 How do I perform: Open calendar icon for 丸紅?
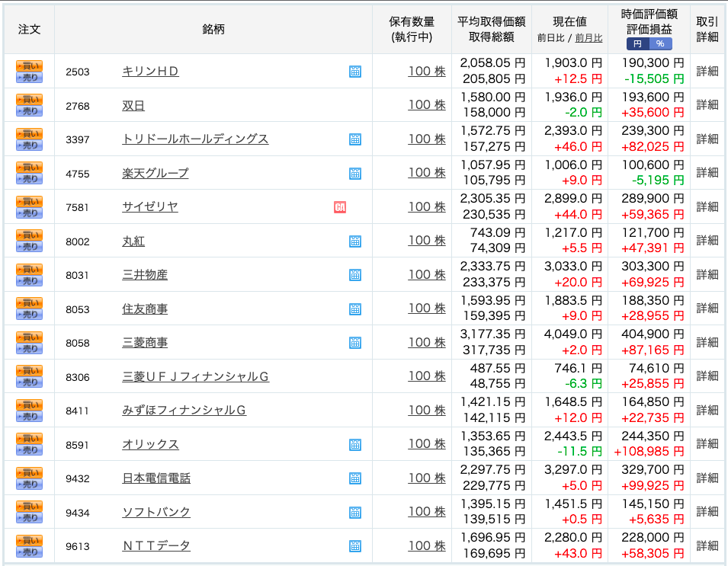click(355, 241)
